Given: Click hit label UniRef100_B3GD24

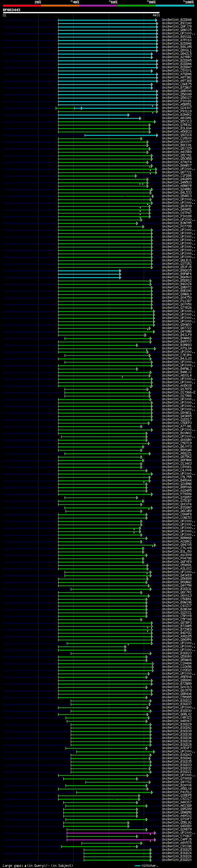Looking at the screenshot, I should [x=177, y=853].
